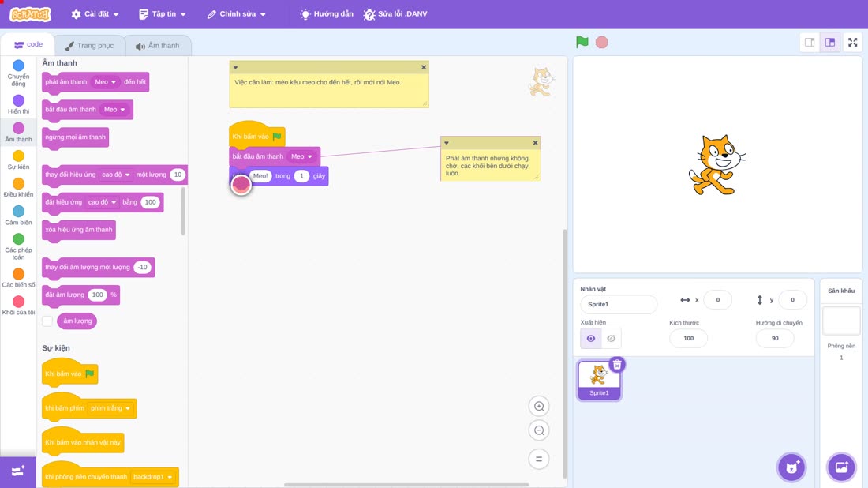Show sprite with the eye toggle
Viewport: 868px width, 488px height.
pos(591,339)
